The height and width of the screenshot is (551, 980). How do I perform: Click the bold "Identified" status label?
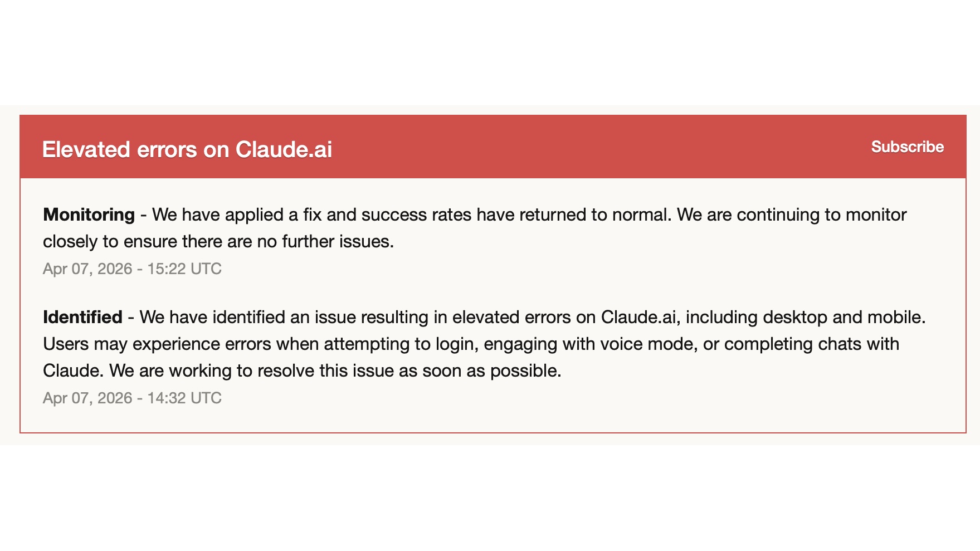point(82,317)
